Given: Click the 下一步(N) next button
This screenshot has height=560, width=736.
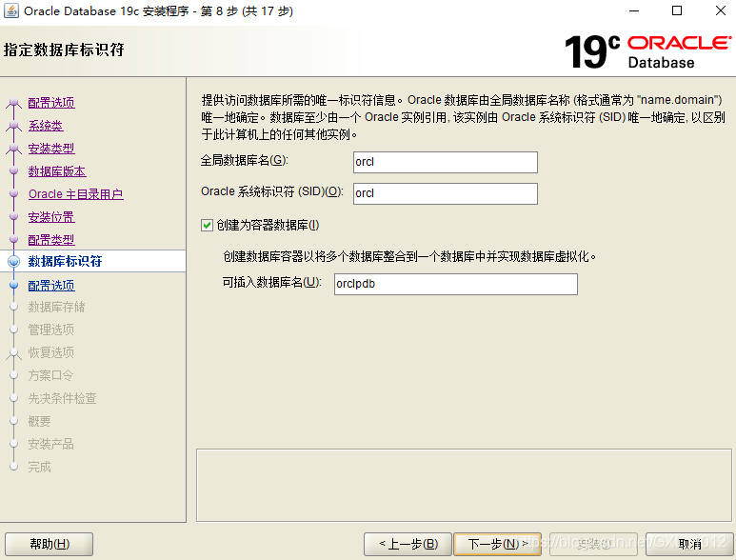Looking at the screenshot, I should 498,544.
